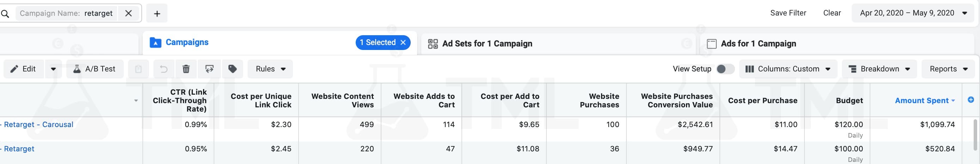Click the Save Filter button
This screenshot has width=980, height=164.
point(788,13)
